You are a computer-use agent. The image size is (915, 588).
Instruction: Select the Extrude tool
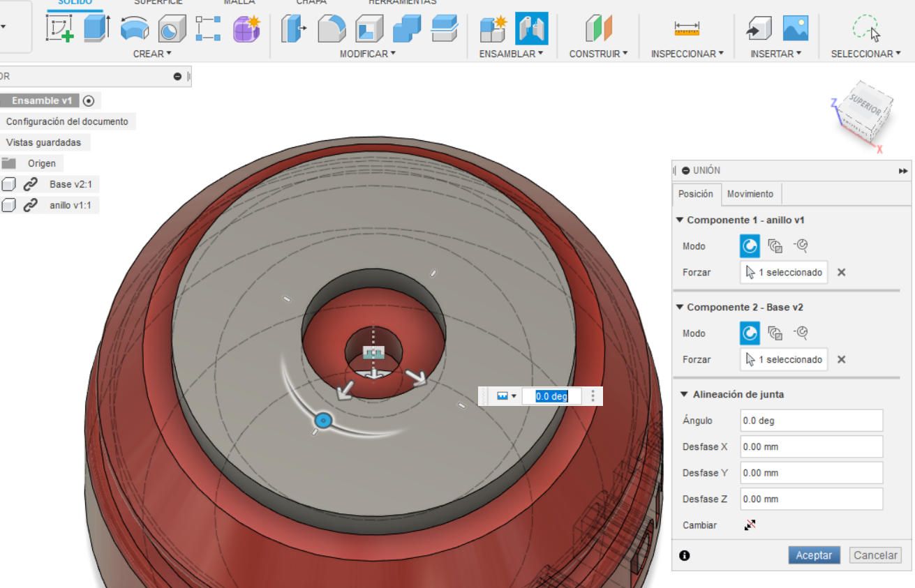point(97,29)
